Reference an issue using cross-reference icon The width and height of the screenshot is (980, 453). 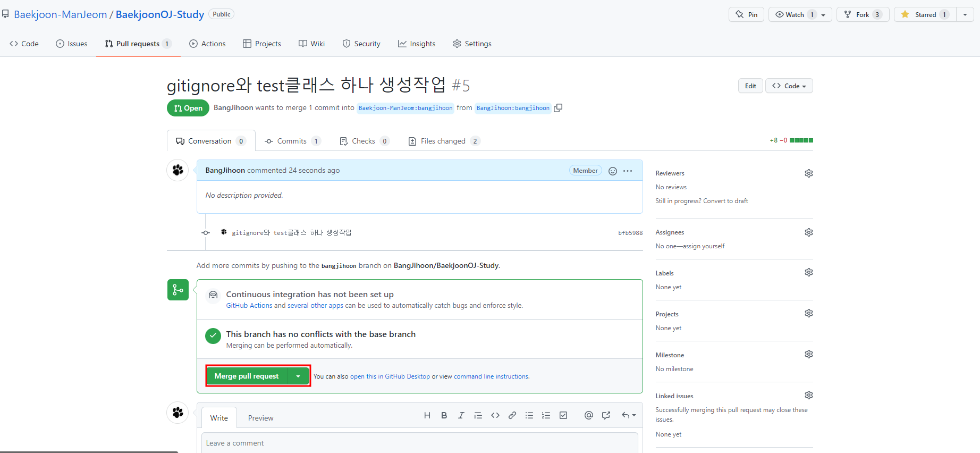[606, 416]
